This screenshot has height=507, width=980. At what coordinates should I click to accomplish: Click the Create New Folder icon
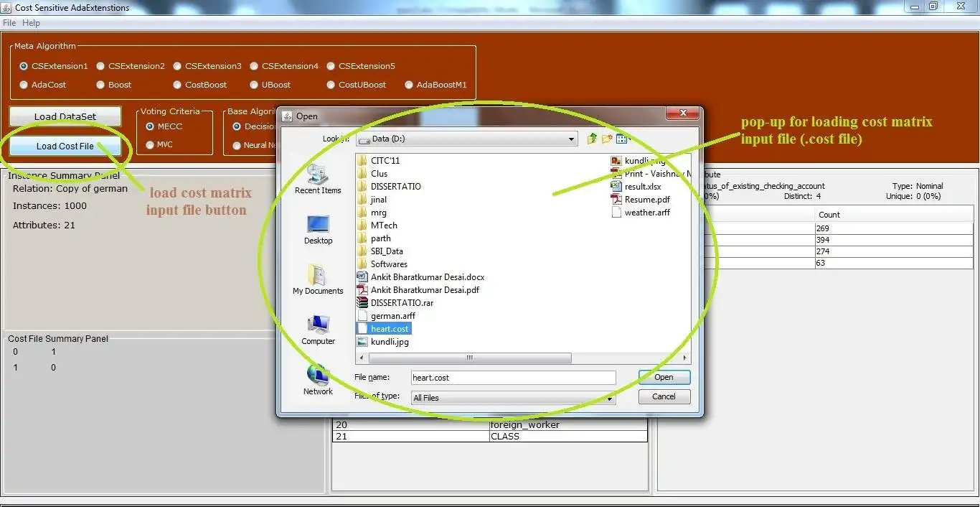[x=607, y=139]
